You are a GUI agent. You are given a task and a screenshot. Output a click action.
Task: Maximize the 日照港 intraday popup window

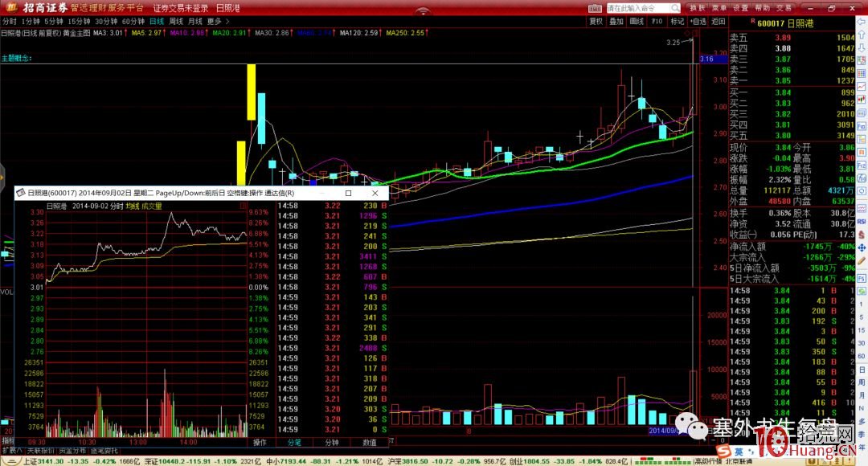coord(348,193)
